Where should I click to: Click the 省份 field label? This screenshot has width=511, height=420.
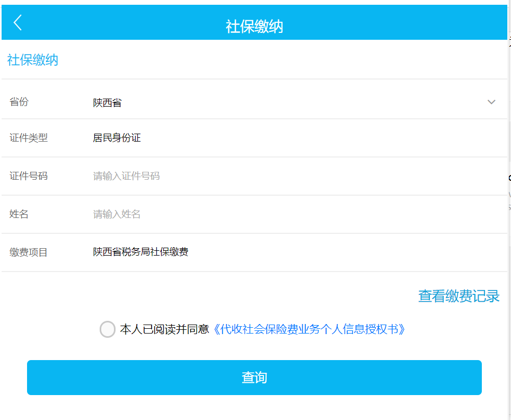tap(19, 102)
